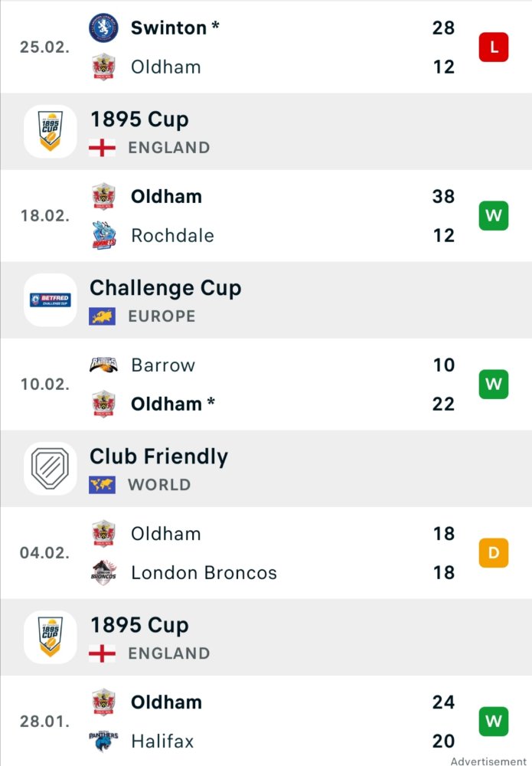Tap the Halifax Panthers team logo
The height and width of the screenshot is (766, 532).
(x=103, y=741)
